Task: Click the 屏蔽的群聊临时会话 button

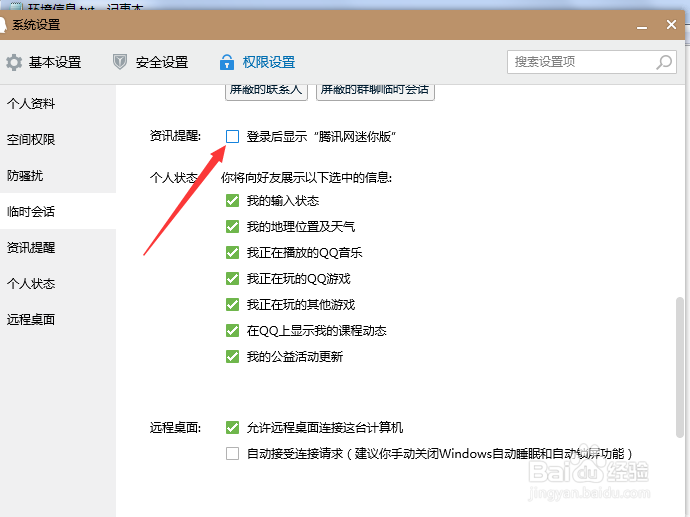Action: click(375, 91)
